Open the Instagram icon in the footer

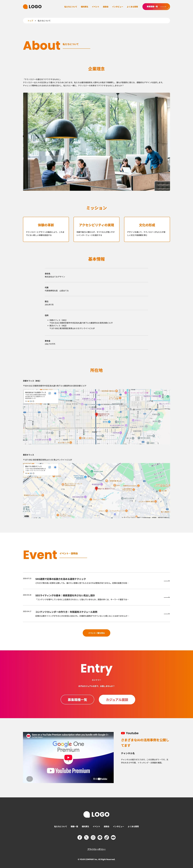click(x=93, y=837)
